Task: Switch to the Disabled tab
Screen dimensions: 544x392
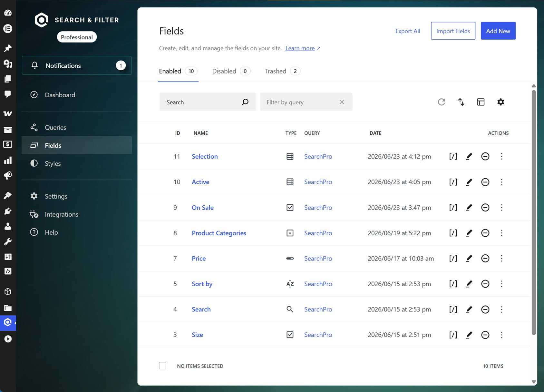Action: 231,71
